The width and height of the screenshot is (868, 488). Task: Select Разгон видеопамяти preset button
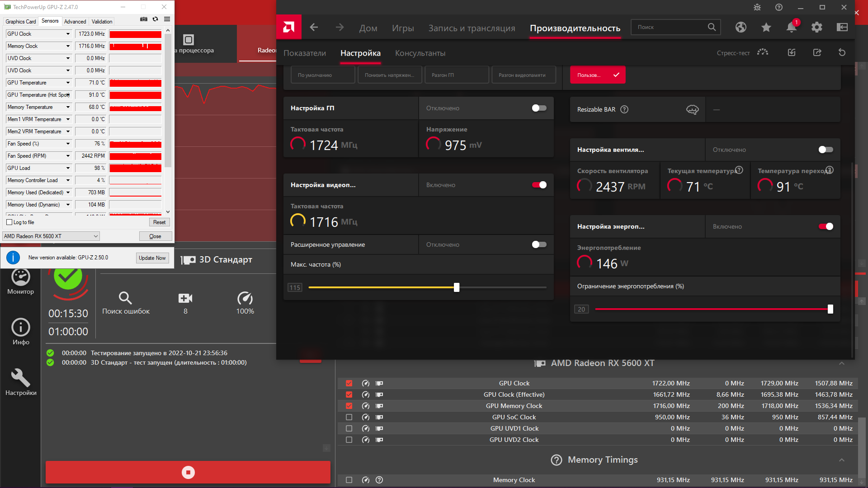tap(524, 75)
